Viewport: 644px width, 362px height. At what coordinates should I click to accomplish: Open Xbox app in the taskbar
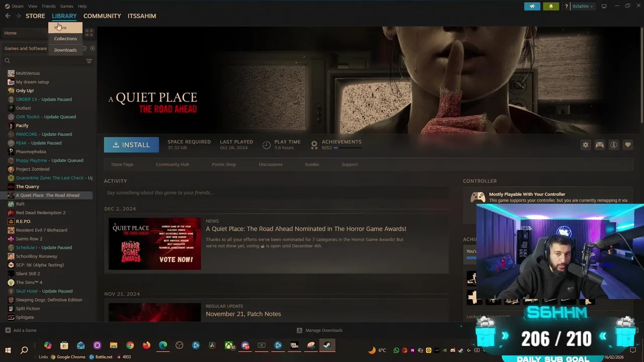pos(229,345)
